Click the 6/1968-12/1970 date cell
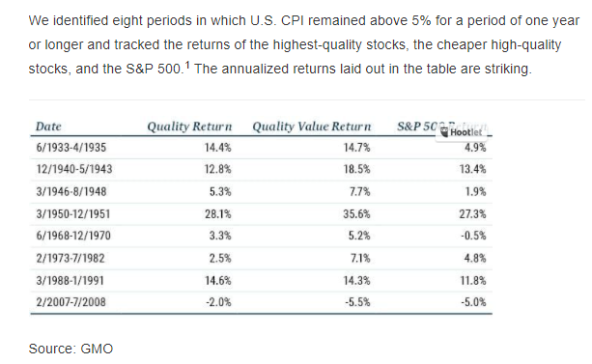 [x=73, y=236]
